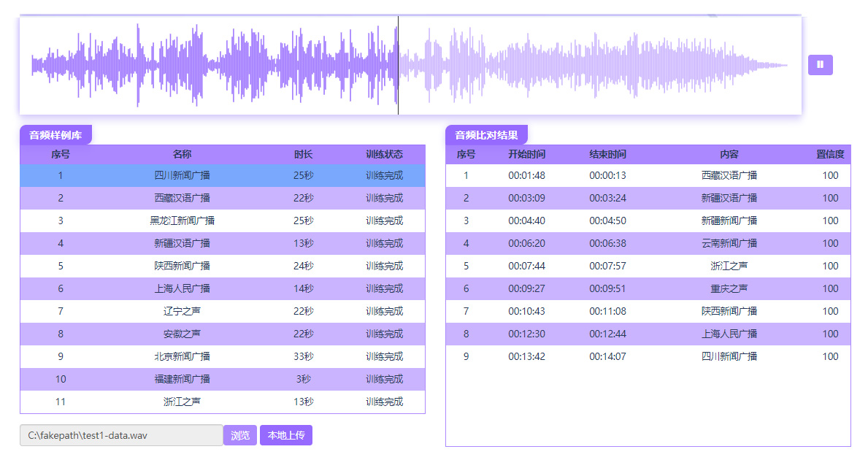Select sample row 西藏汉语广播 in sample library
Viewport: 868px width, 460px height.
point(223,198)
